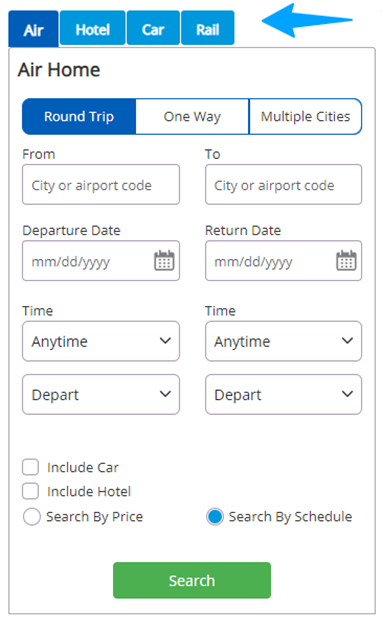The width and height of the screenshot is (382, 631).
Task: Expand the return Time Anytime dropdown
Action: point(283,341)
